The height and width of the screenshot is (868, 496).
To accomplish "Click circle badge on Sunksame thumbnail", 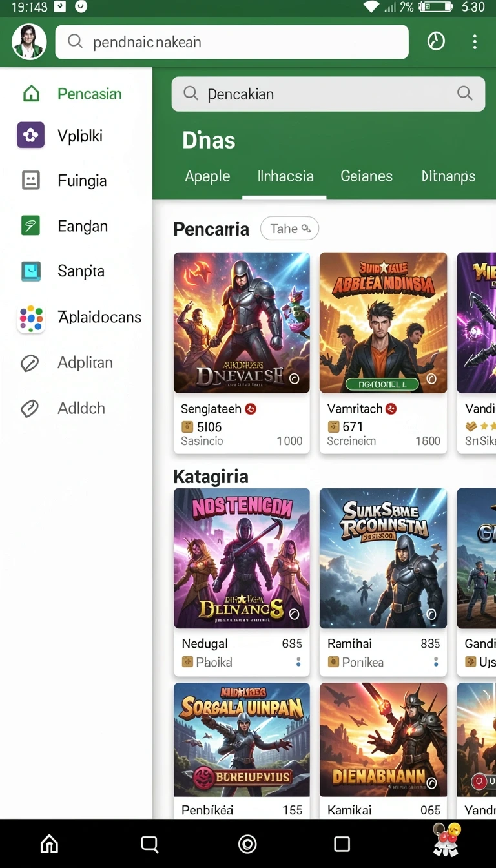I will click(x=431, y=614).
